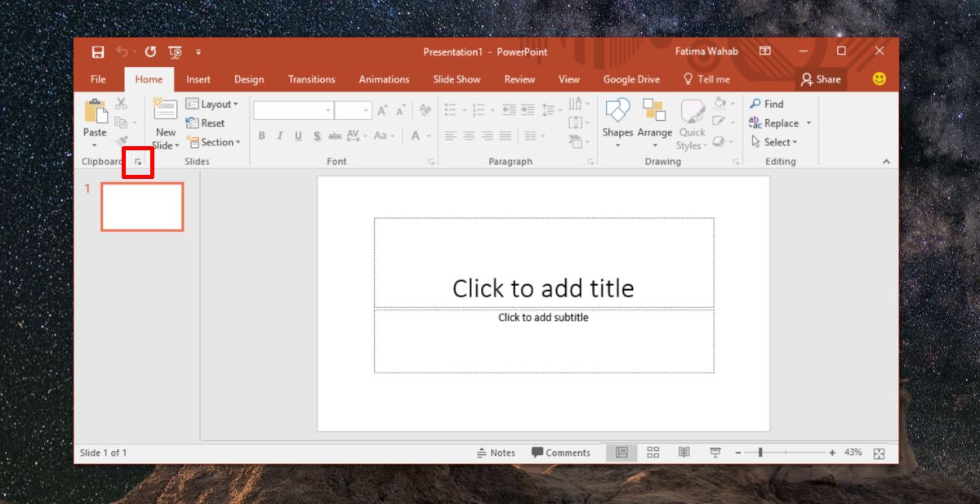Save the presentation using the floppy disk icon
This screenshot has width=980, height=504.
(x=98, y=52)
